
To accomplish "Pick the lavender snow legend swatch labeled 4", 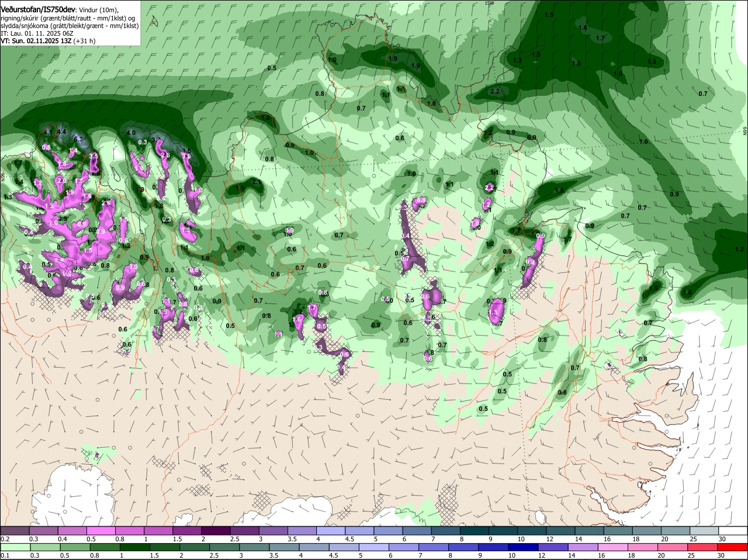I will coord(331,530).
